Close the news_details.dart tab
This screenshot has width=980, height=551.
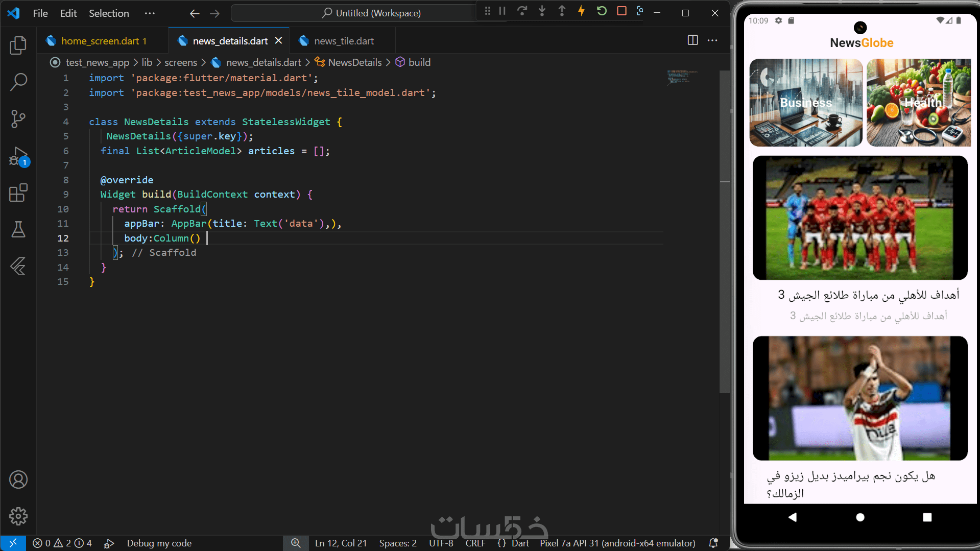(278, 40)
